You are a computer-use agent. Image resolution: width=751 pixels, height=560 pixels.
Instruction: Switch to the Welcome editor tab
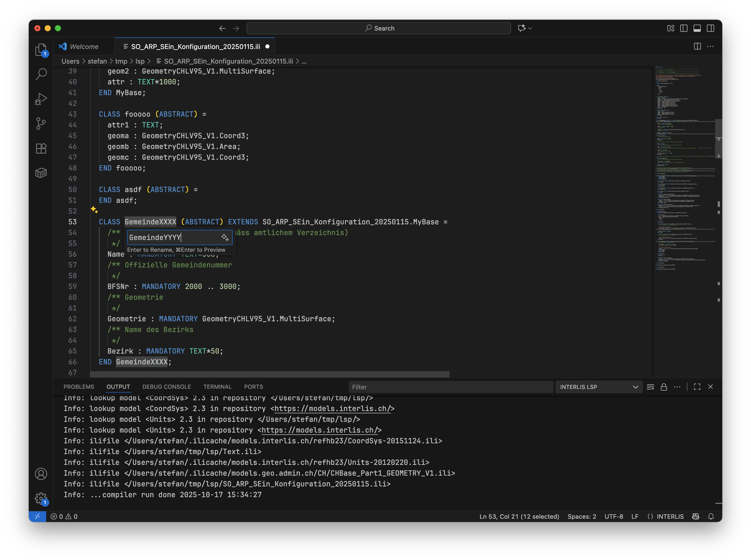click(84, 46)
